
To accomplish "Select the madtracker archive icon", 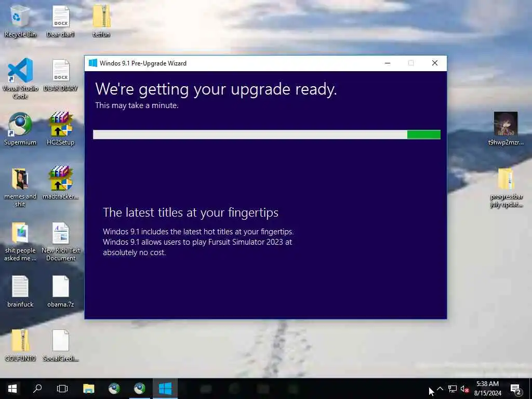I will (60, 183).
